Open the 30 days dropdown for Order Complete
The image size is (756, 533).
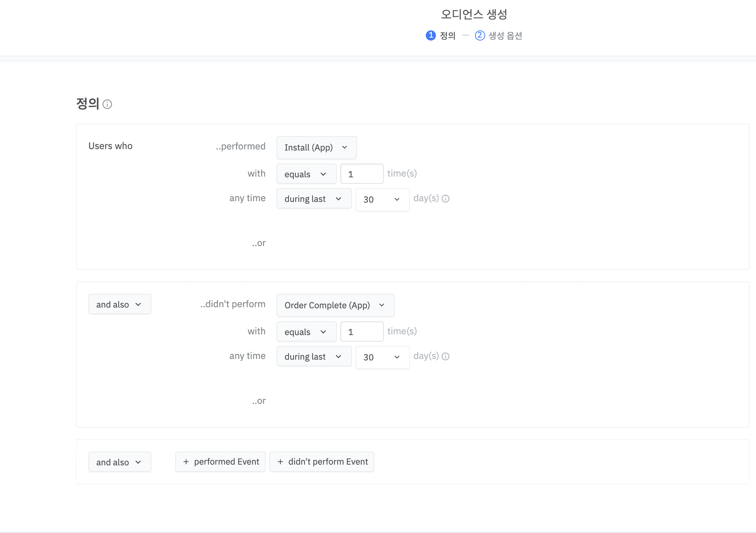[x=382, y=357]
